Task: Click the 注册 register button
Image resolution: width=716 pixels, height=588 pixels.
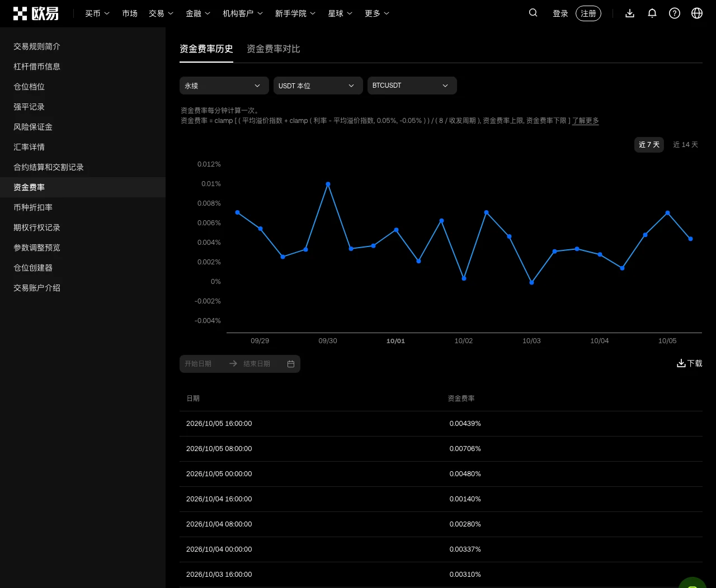Action: click(588, 13)
